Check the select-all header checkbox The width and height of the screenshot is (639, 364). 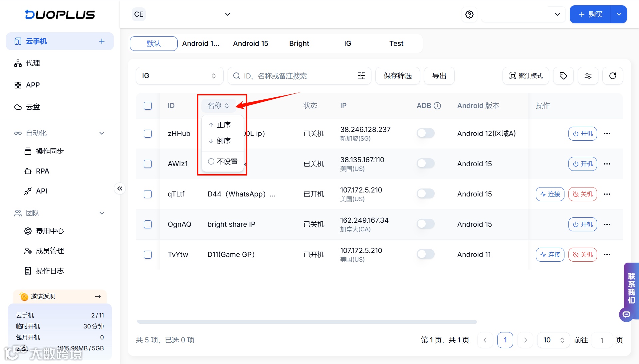148,106
